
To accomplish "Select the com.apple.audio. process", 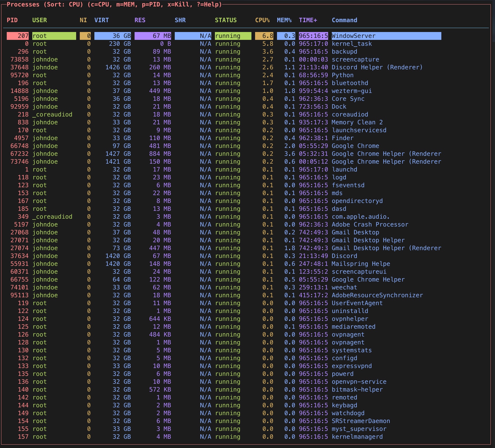I will click(224, 217).
